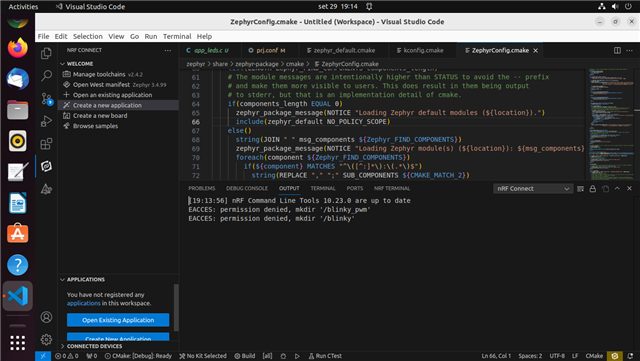This screenshot has height=361, width=640.
Task: Click Run CTest in status bar
Action: [x=325, y=356]
